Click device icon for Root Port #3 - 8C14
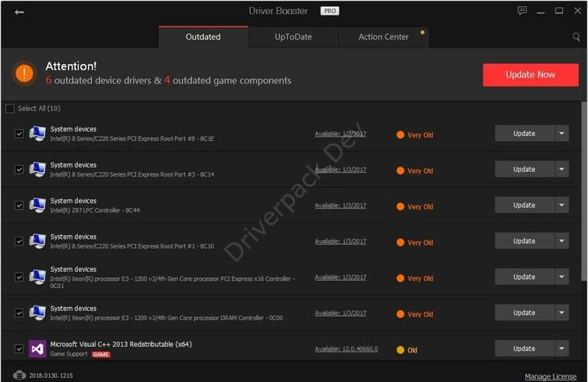The width and height of the screenshot is (588, 382). pos(37,170)
